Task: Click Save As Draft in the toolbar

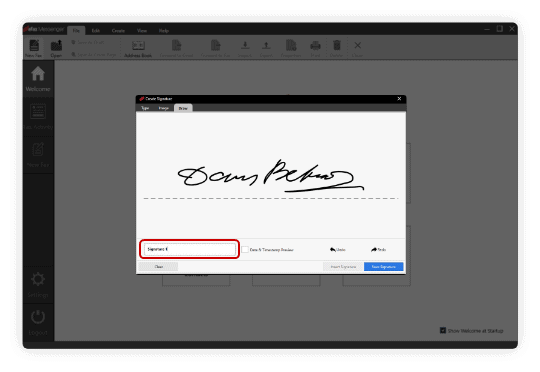Action: [x=87, y=42]
